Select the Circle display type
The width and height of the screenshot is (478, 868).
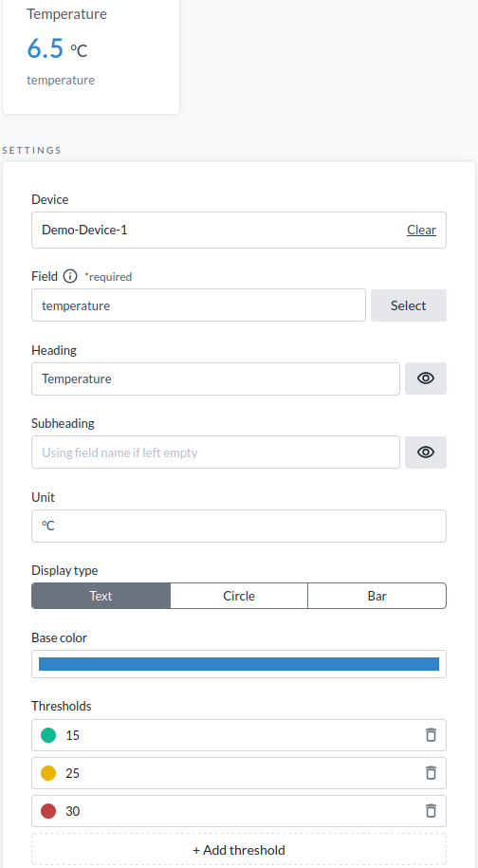click(x=239, y=596)
